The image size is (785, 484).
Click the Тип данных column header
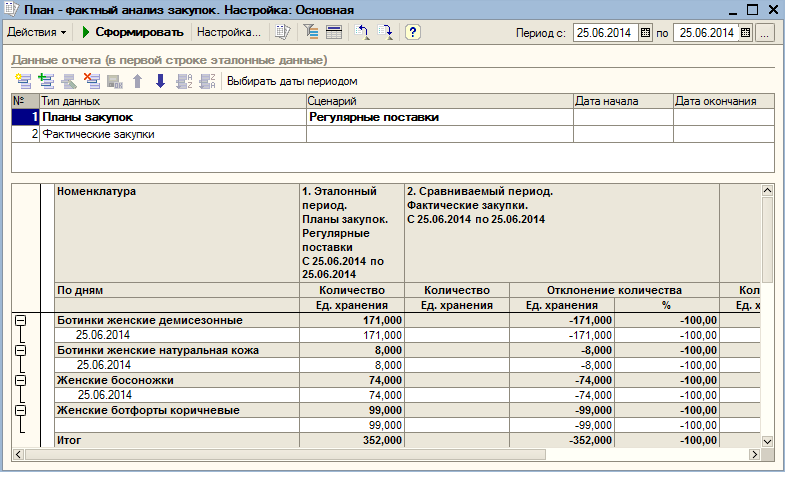click(x=173, y=101)
